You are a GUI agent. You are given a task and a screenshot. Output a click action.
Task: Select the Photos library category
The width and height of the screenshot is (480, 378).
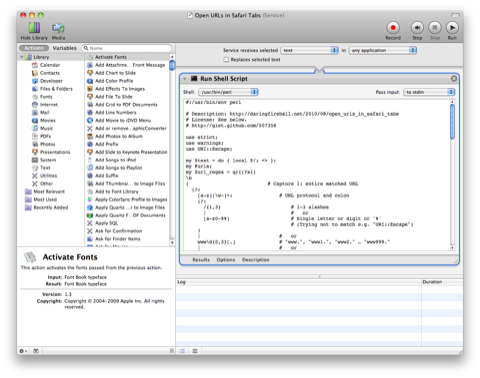coord(48,144)
